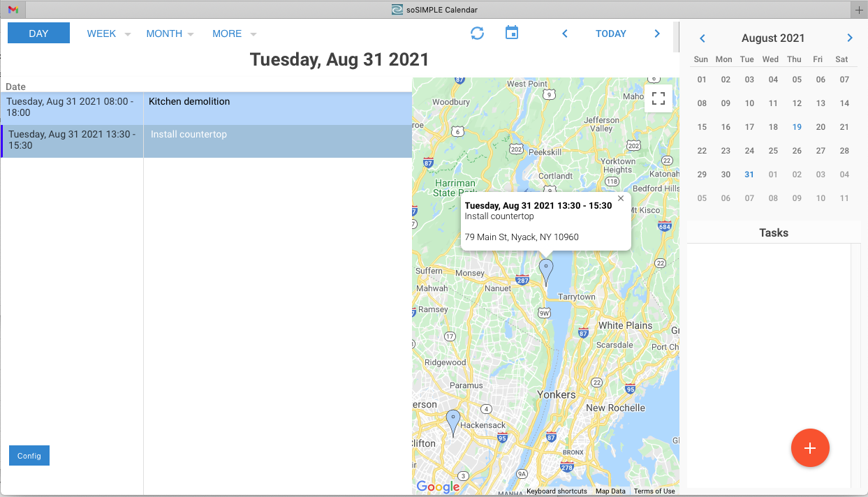Select August 28 in mini calendar
The width and height of the screenshot is (868, 497).
point(844,151)
